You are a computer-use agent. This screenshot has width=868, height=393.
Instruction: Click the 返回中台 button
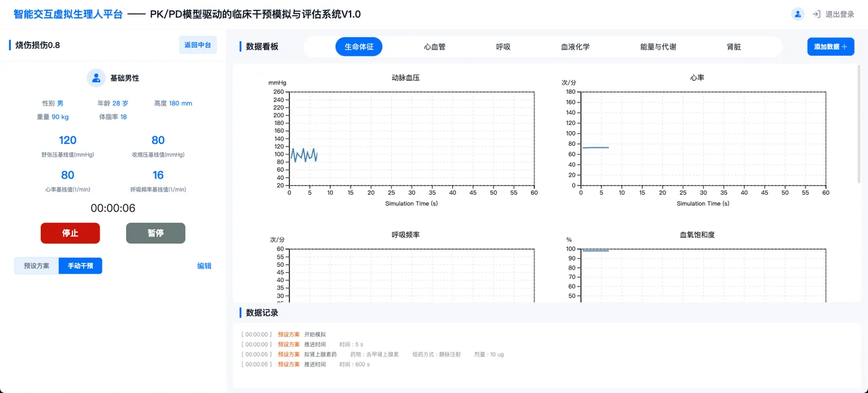point(197,45)
